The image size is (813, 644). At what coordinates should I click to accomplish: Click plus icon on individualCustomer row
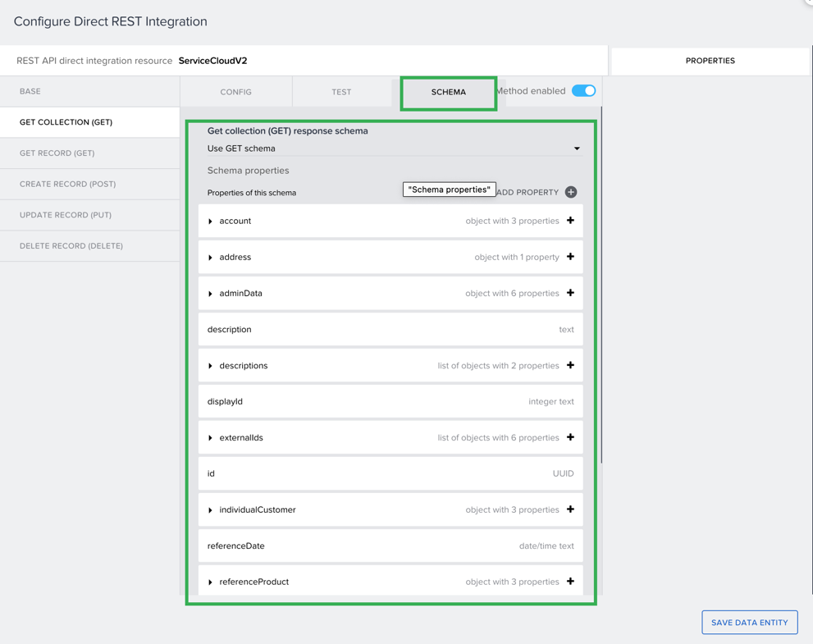(x=570, y=509)
